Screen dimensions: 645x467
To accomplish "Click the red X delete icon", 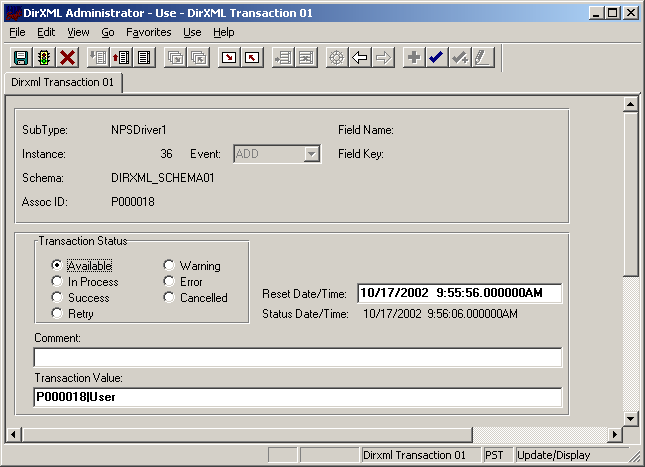I will [67, 58].
